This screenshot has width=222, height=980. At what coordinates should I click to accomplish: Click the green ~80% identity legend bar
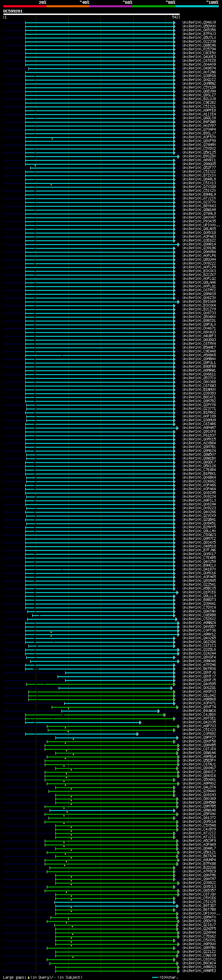154,6
